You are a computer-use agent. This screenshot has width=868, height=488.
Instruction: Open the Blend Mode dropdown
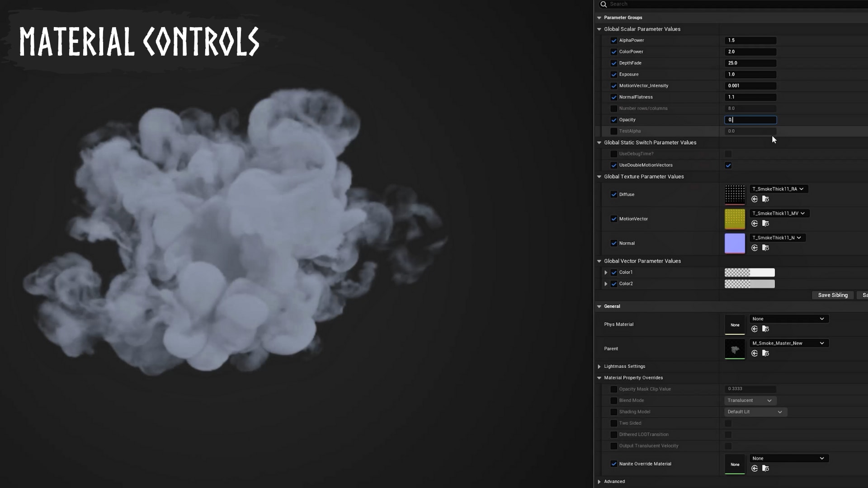tap(750, 400)
